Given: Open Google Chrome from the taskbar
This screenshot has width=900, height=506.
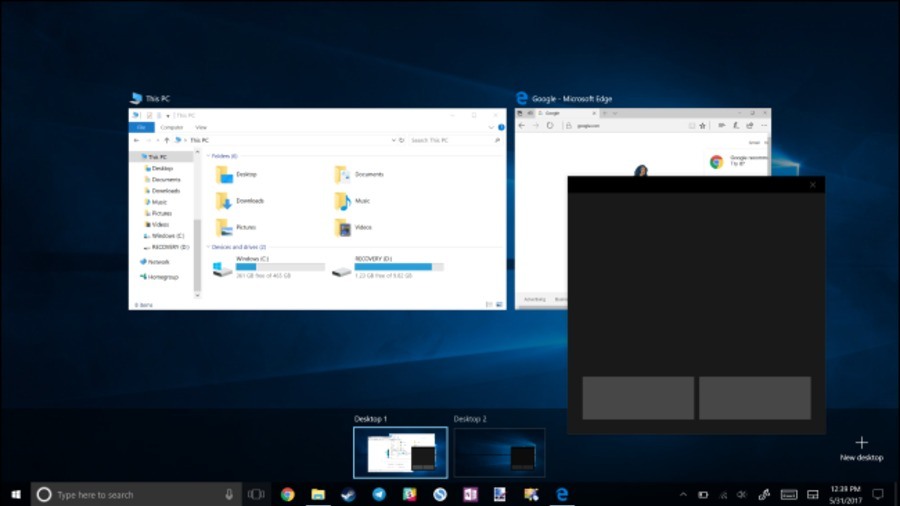Looking at the screenshot, I should [x=288, y=494].
